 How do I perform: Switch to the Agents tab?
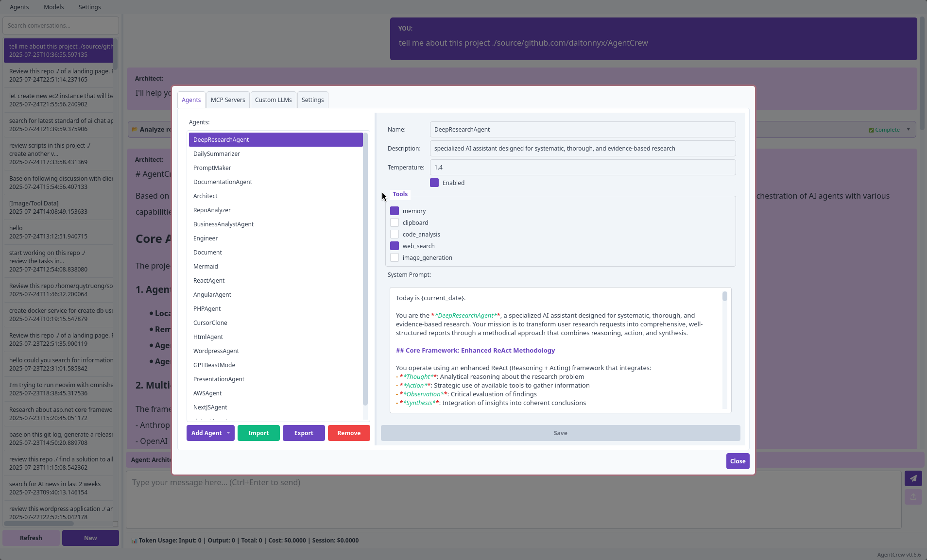click(x=191, y=100)
